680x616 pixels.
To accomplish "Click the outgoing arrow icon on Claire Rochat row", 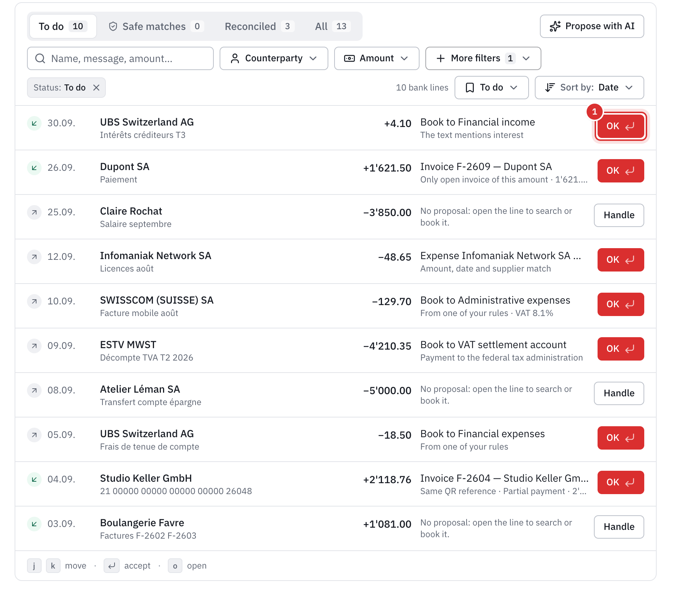I will click(34, 212).
